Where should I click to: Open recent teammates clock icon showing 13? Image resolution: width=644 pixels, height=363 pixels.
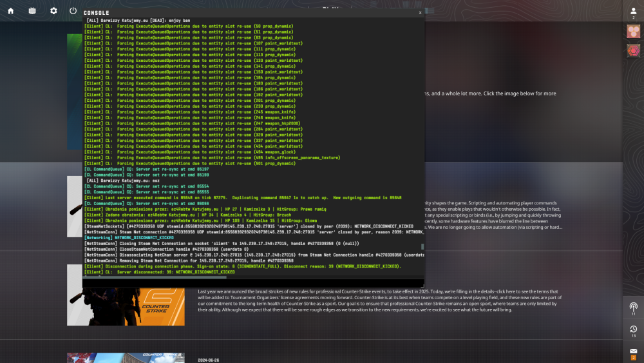pyautogui.click(x=633, y=331)
